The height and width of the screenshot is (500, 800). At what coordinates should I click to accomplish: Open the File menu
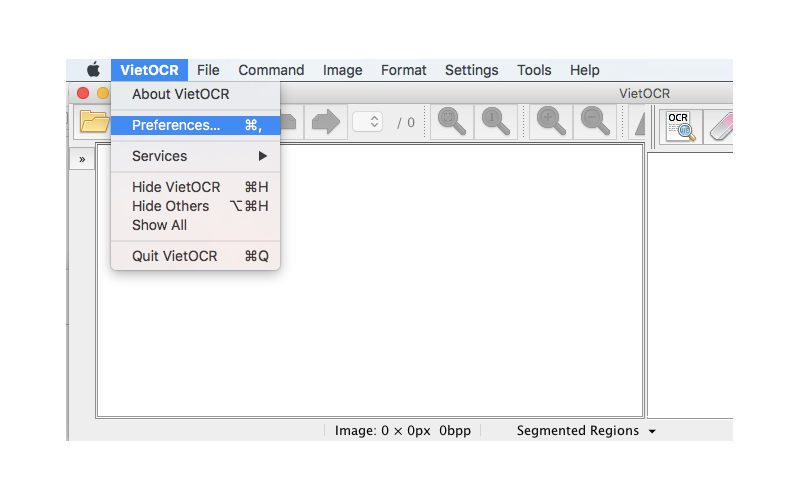click(208, 70)
